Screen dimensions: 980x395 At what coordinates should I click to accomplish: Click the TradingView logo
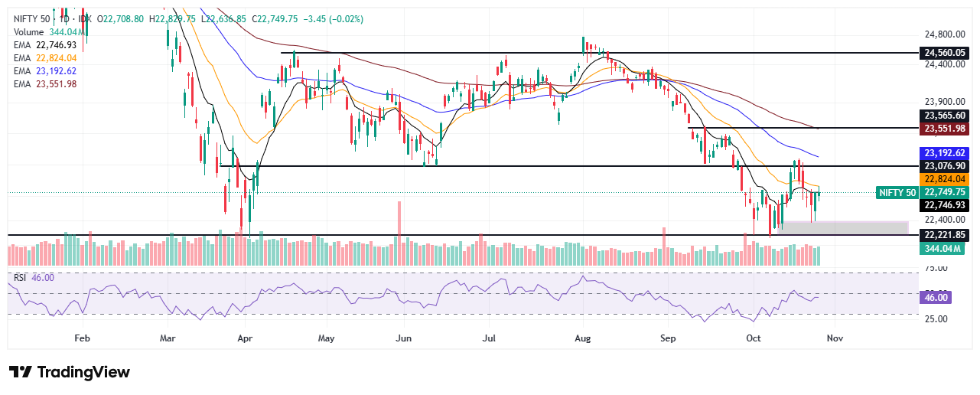coord(70,372)
